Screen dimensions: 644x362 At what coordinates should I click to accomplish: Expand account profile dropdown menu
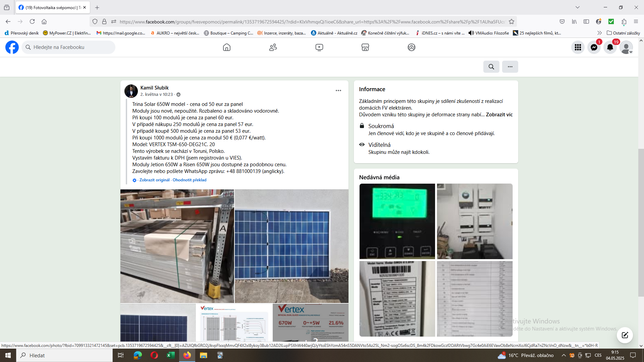pyautogui.click(x=626, y=47)
